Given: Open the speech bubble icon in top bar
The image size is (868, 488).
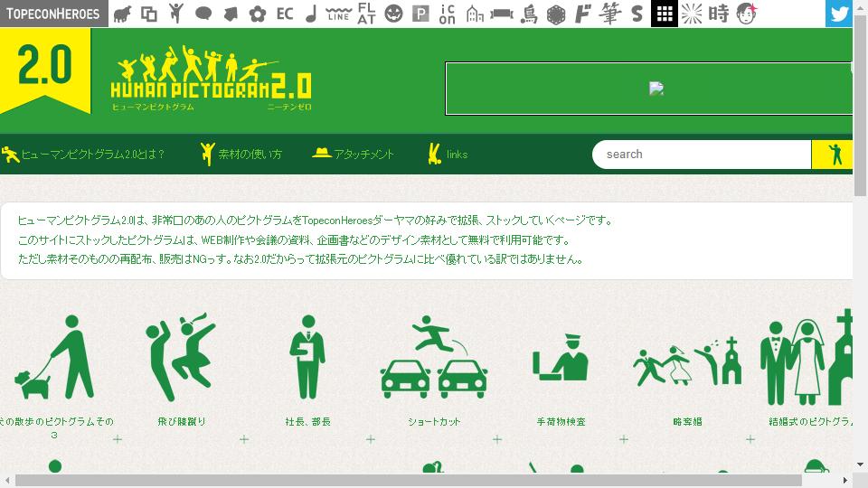Looking at the screenshot, I should click(203, 14).
